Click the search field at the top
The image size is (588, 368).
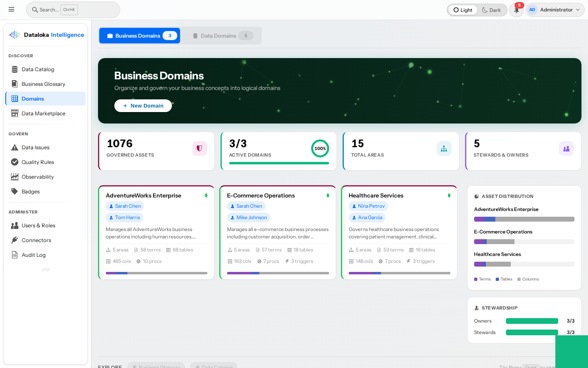pyautogui.click(x=73, y=9)
